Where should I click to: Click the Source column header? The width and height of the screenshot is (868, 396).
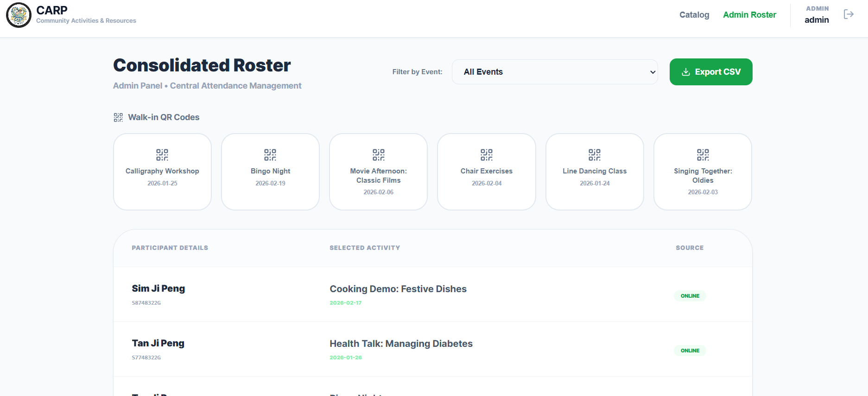690,248
